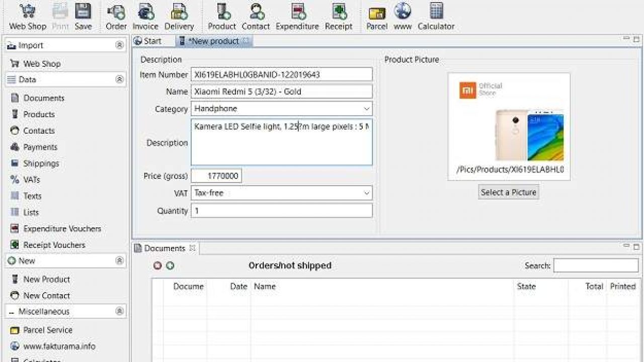
Task: Click into the Description text area
Action: click(282, 142)
